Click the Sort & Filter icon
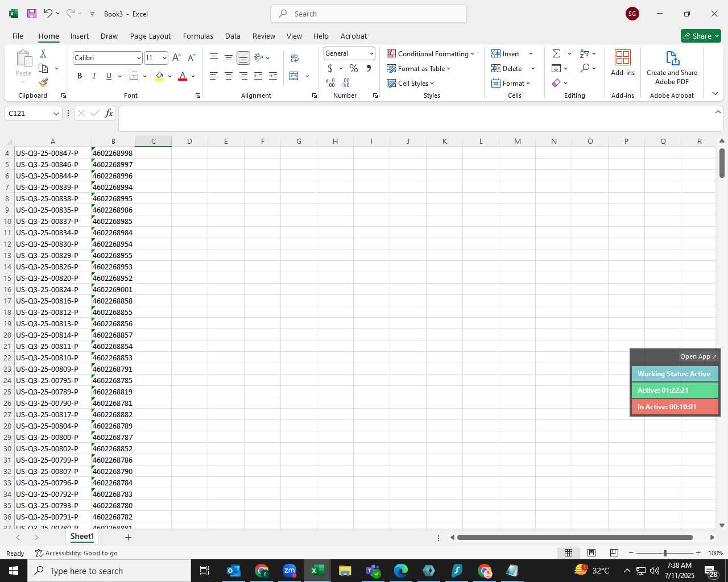Screen dimensions: 728x582 pyautogui.click(x=585, y=53)
